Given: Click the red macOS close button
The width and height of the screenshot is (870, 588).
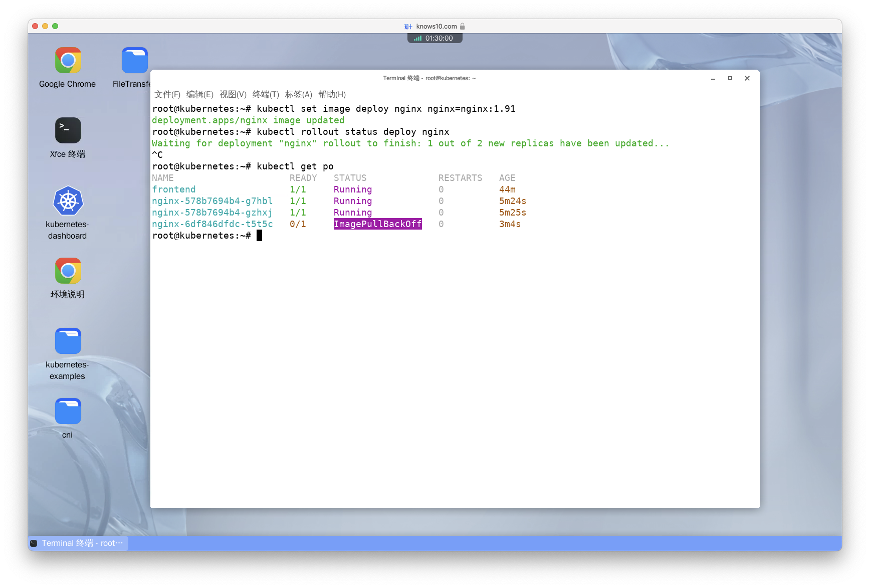Looking at the screenshot, I should (x=35, y=26).
